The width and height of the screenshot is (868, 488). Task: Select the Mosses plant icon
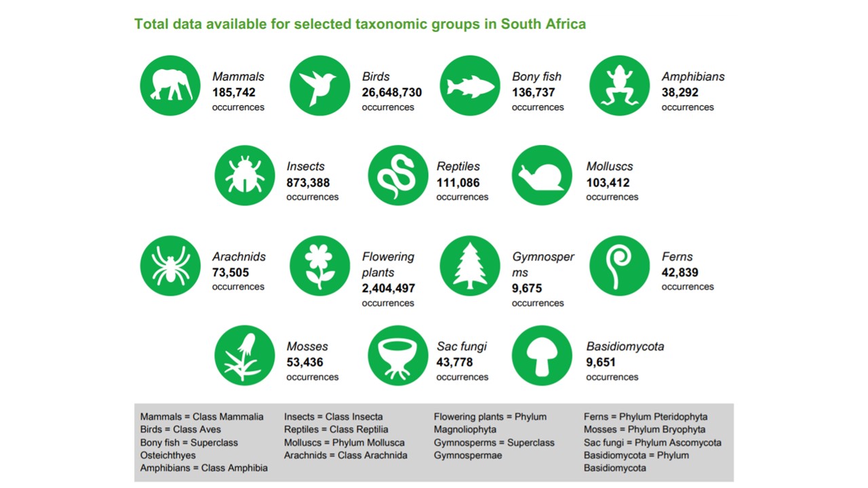[x=245, y=356]
